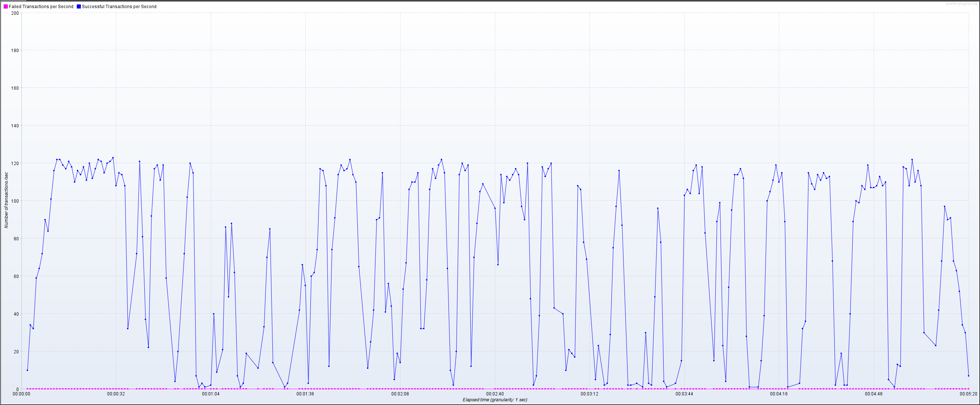Click the magenta Failed Transactions legend swatch
Screen dimensions: 980x405
click(x=6, y=7)
